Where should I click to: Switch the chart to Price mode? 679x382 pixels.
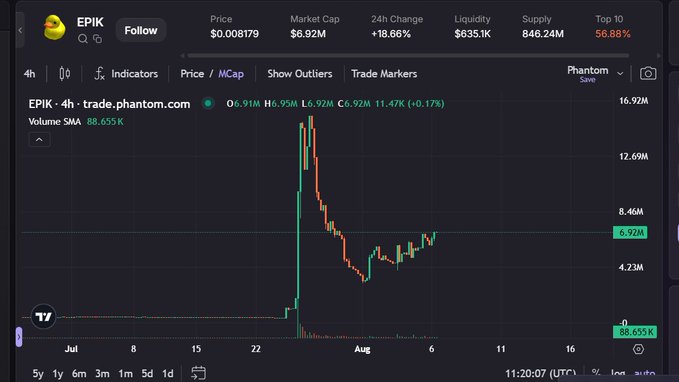pyautogui.click(x=192, y=74)
